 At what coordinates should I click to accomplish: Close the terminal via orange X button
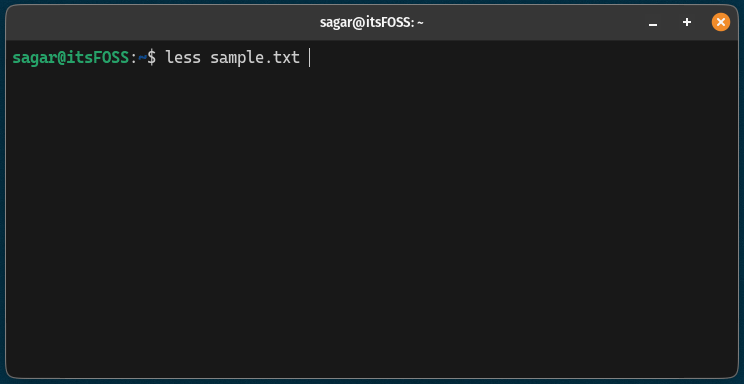point(721,22)
